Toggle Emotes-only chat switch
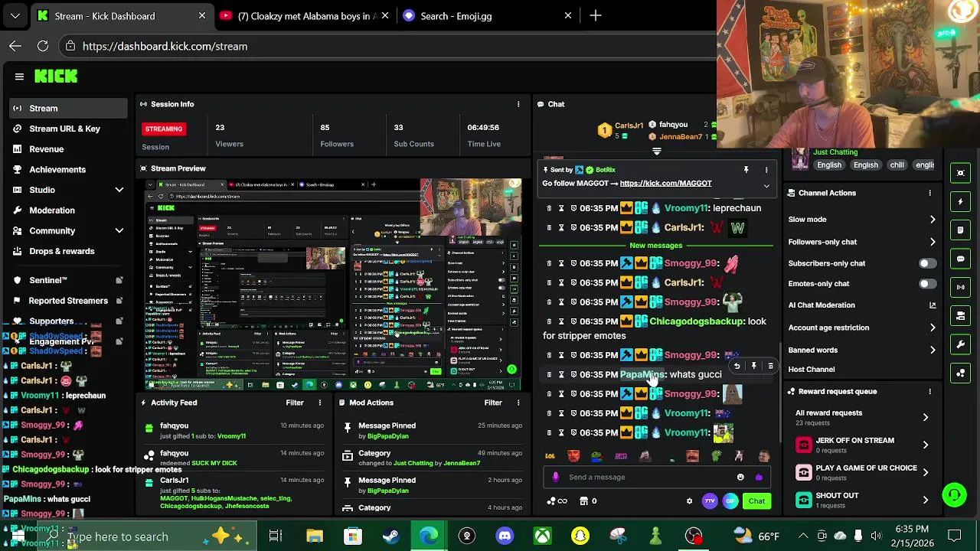This screenshot has height=551, width=980. pyautogui.click(x=926, y=284)
